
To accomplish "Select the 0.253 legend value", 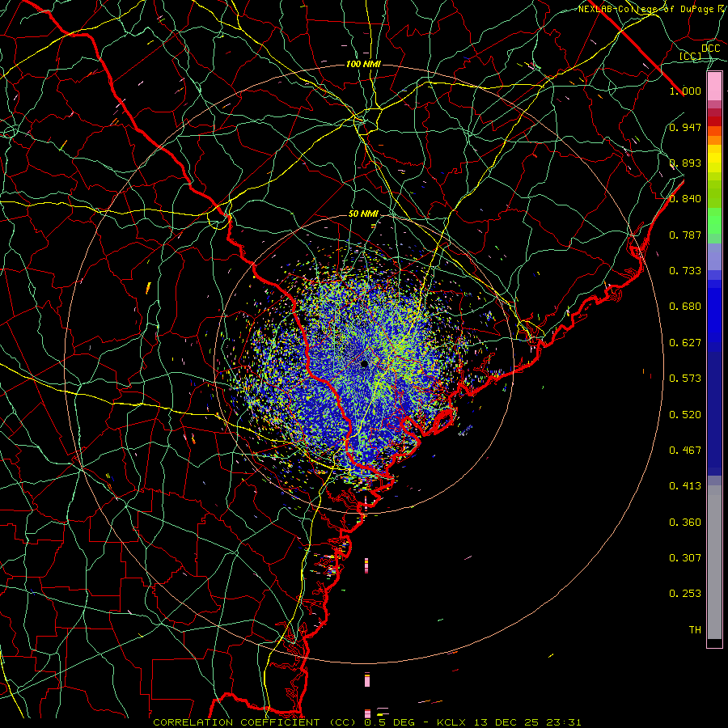I will coord(685,594).
